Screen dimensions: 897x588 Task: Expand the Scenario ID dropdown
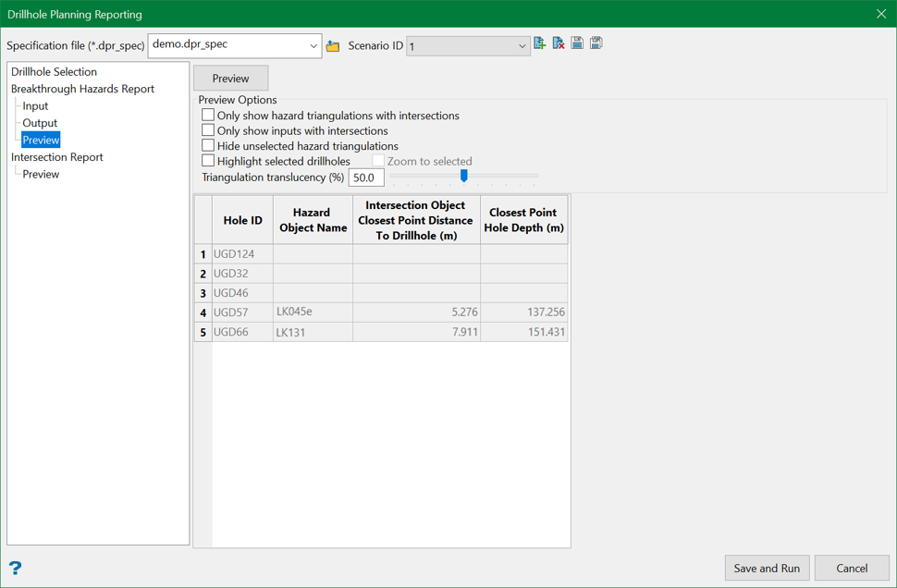[x=522, y=46]
